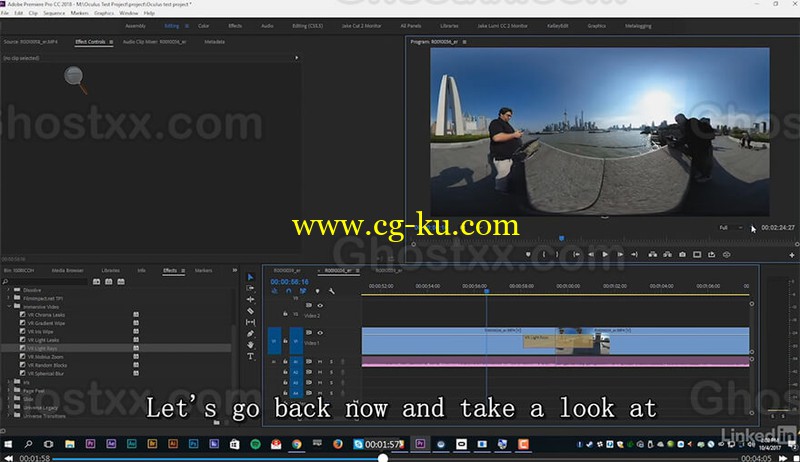Switch to the Markers tab
800x462 pixels.
tap(204, 270)
